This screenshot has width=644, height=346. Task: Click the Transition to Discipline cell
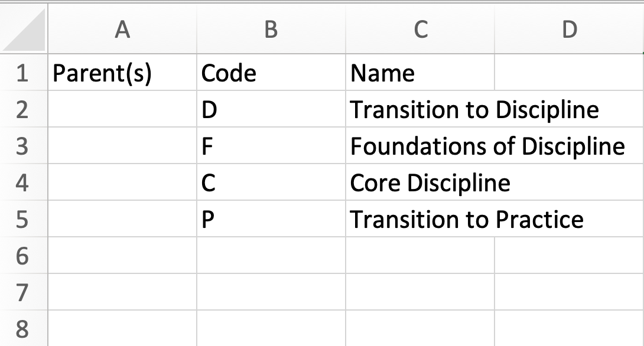(x=420, y=110)
